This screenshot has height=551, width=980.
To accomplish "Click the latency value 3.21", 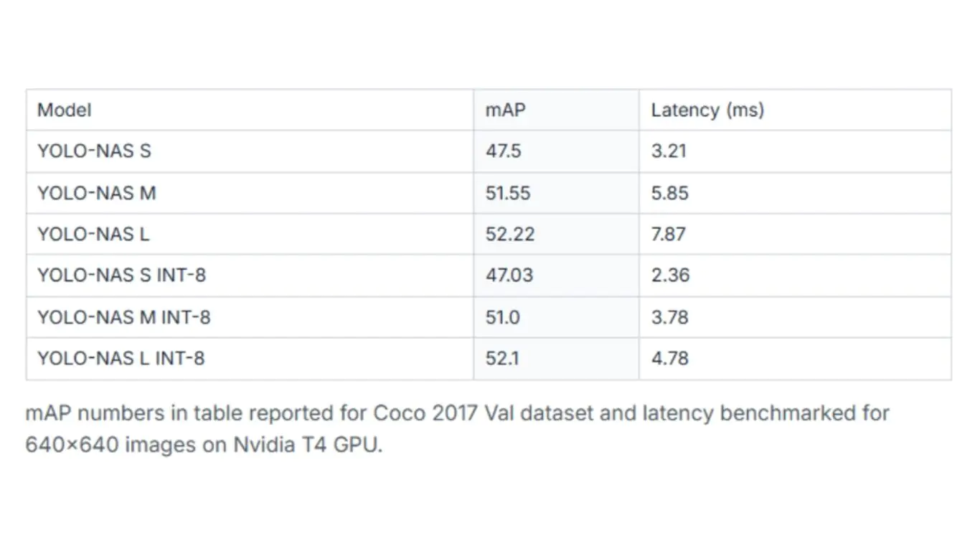I will (669, 151).
